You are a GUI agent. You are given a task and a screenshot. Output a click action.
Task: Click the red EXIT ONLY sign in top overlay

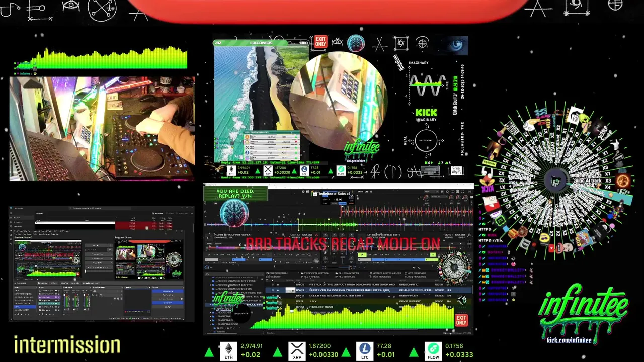[320, 41]
